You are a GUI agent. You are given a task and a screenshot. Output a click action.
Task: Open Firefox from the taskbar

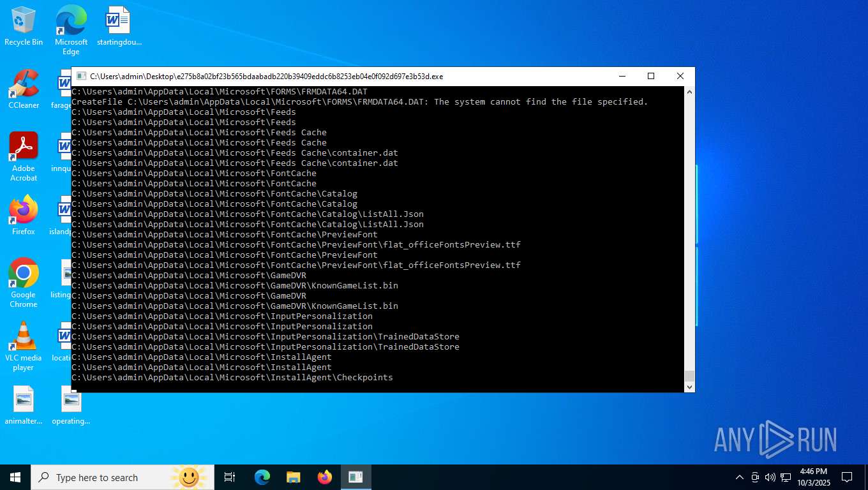(325, 477)
